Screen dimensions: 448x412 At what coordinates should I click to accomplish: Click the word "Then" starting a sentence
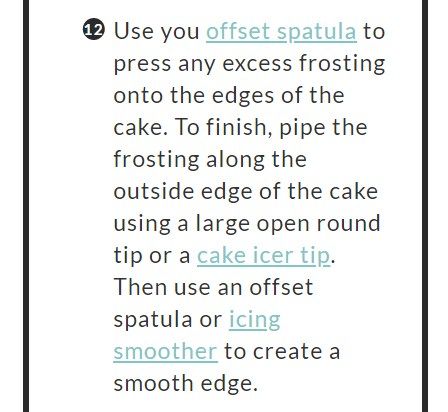(140, 287)
